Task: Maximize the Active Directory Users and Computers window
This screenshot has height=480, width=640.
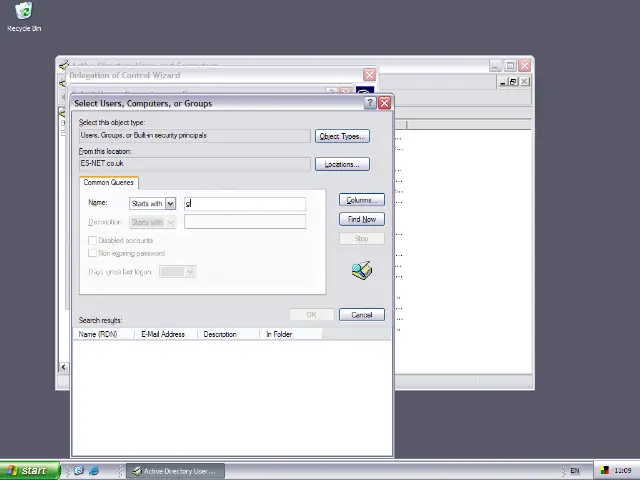Action: pos(510,65)
